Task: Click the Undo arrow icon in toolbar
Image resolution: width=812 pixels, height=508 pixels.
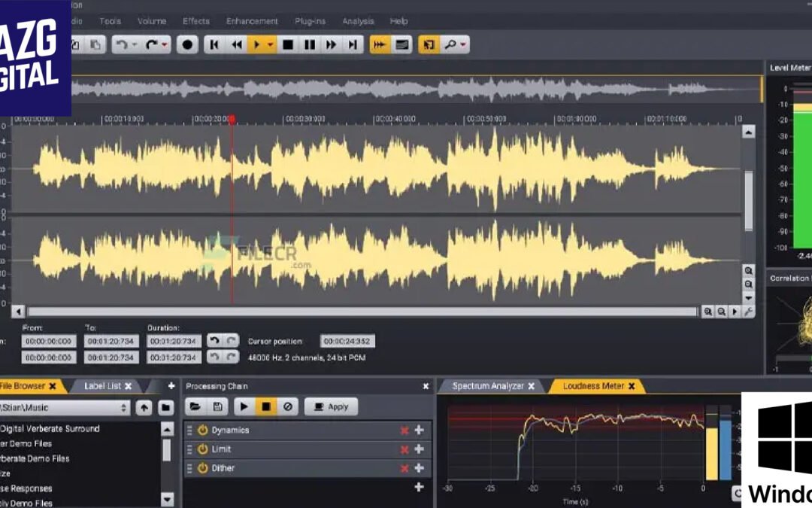Action: tap(123, 44)
